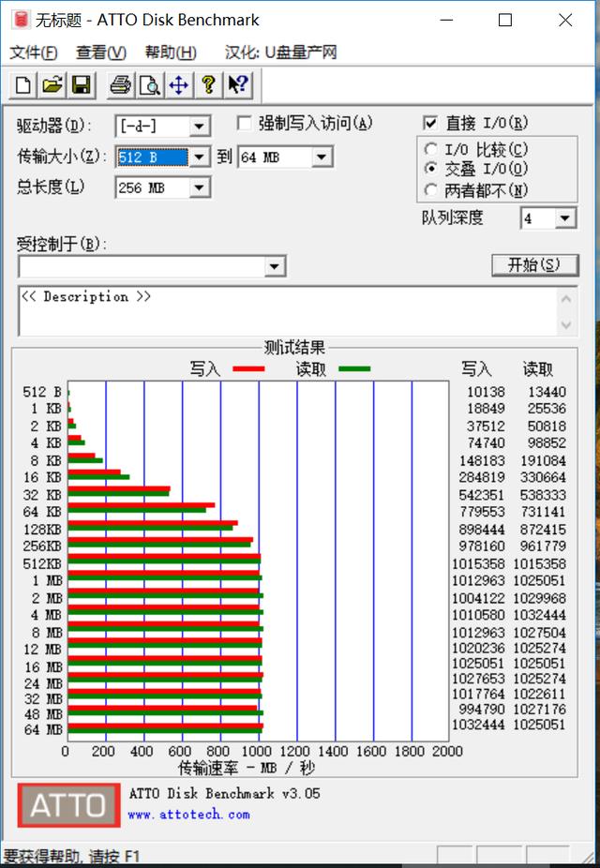The width and height of the screenshot is (600, 868).
Task: Click the read value 731141
Action: pyautogui.click(x=543, y=512)
